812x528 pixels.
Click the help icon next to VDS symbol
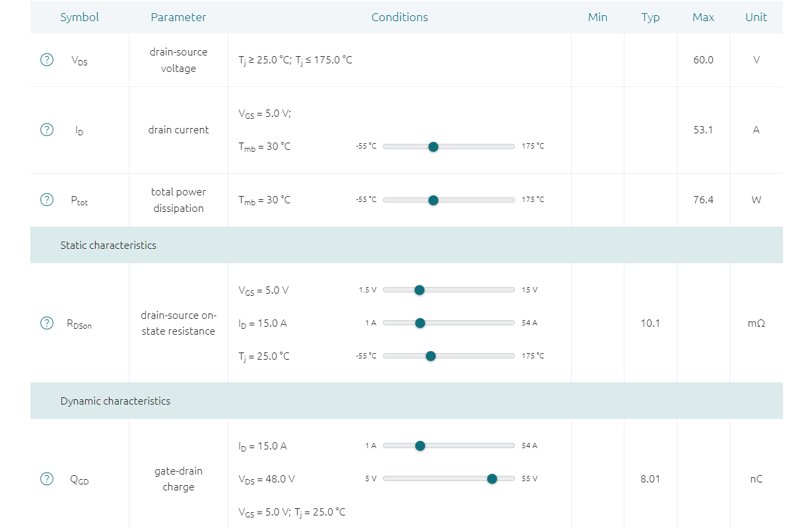tap(46, 59)
